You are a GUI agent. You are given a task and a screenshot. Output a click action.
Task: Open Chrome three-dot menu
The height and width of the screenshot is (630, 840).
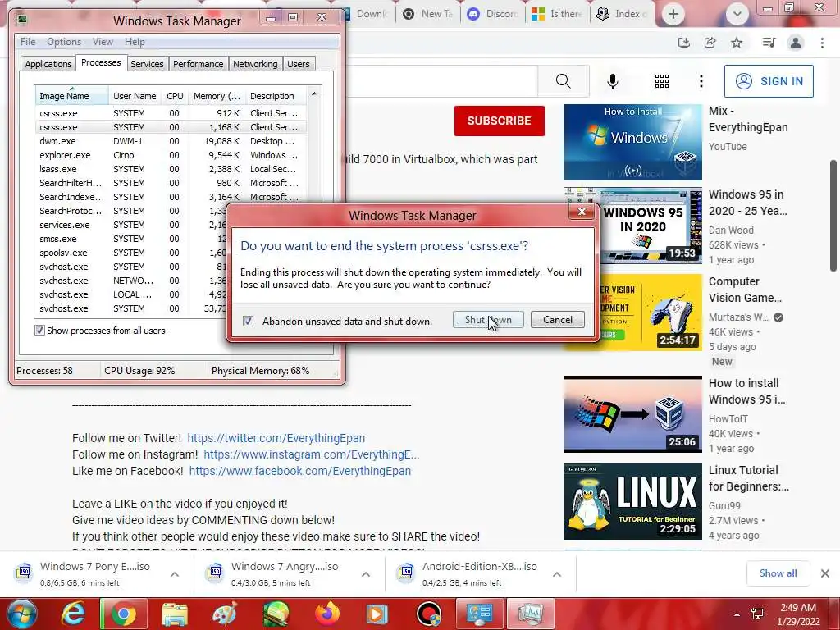coord(822,43)
